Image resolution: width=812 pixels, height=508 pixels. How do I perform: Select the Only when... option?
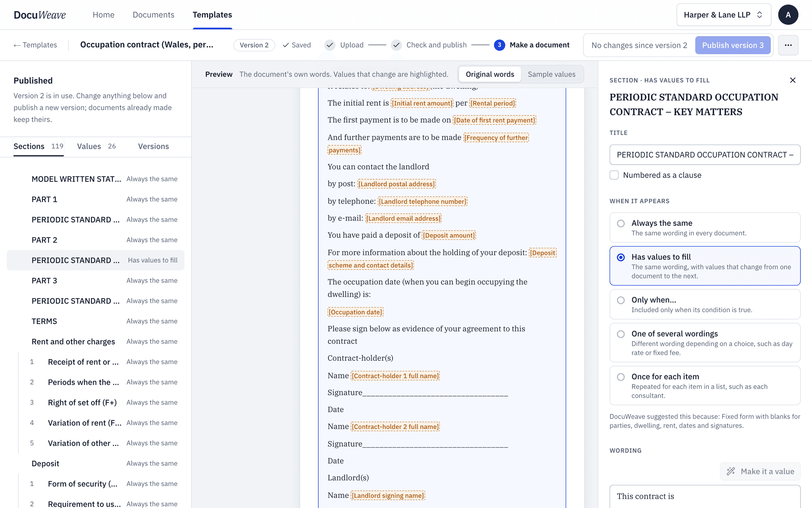(x=705, y=304)
